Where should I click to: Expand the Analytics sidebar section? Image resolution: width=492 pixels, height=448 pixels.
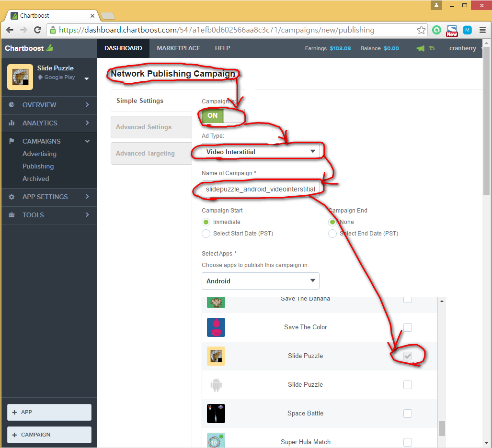pyautogui.click(x=87, y=123)
